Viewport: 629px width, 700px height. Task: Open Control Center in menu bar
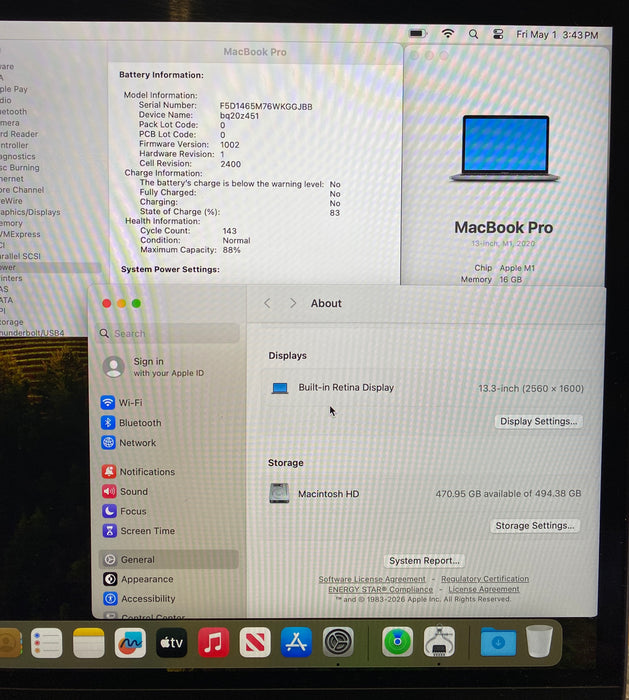(498, 34)
